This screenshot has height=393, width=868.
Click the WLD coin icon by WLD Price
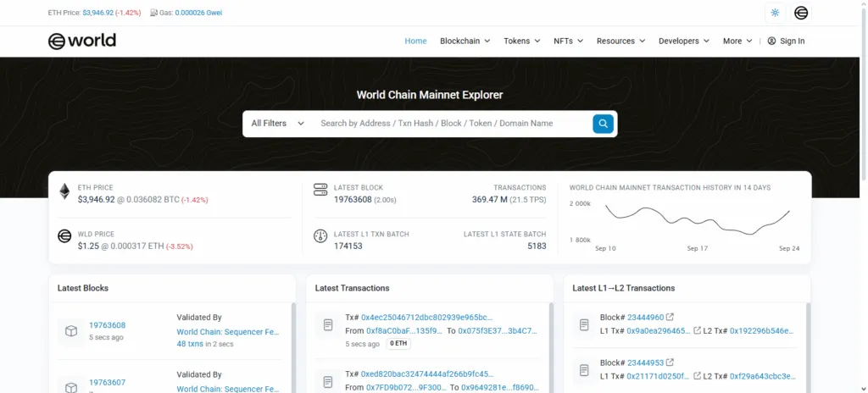point(64,236)
